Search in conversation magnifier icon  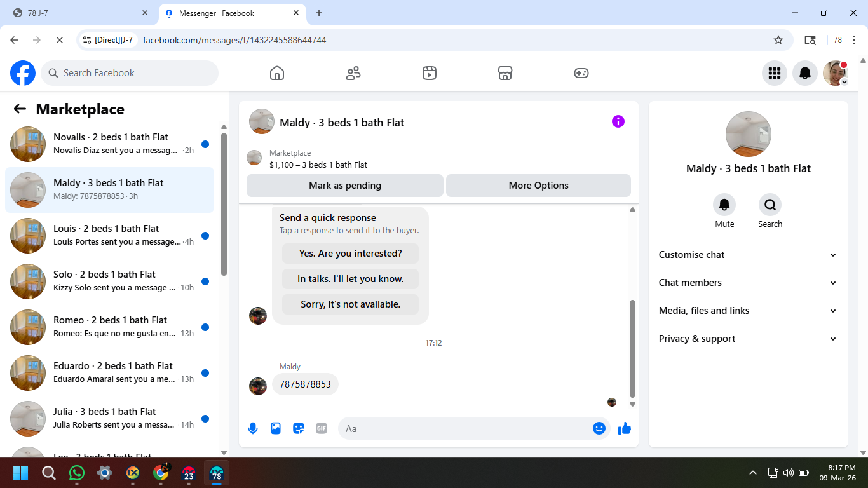[x=770, y=205]
